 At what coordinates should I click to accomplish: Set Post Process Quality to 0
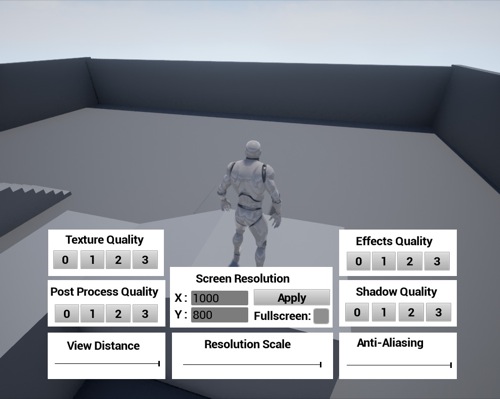[67, 313]
